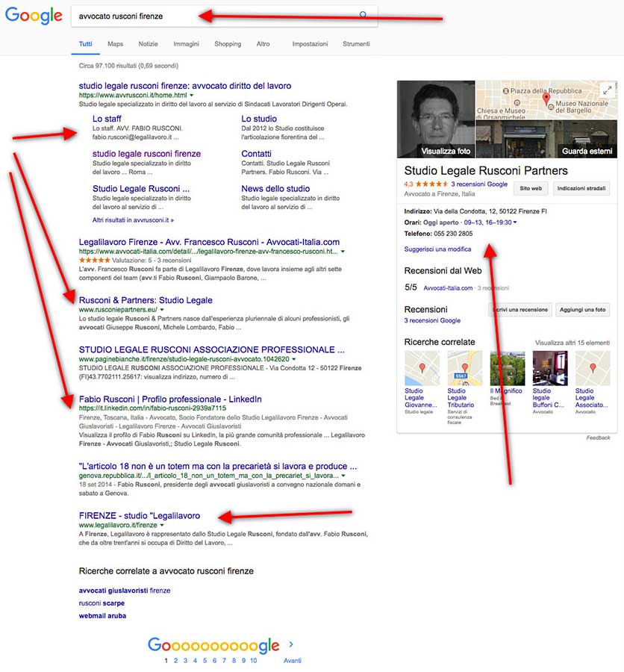
Task: Click Altri risultati in avvrusconi.it
Action: point(133,220)
